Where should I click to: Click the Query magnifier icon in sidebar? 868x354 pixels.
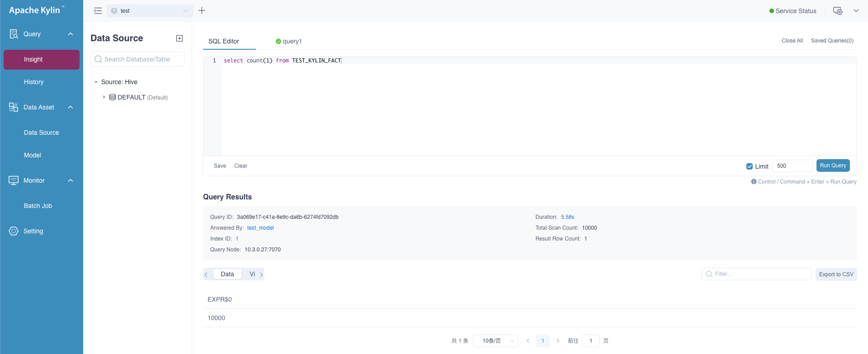tap(14, 34)
